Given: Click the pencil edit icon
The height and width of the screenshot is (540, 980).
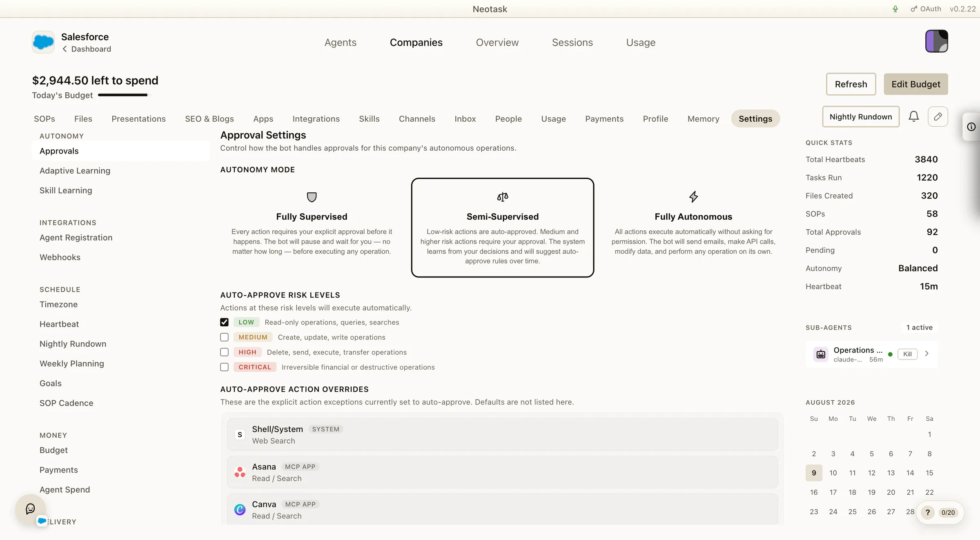Looking at the screenshot, I should tap(938, 117).
